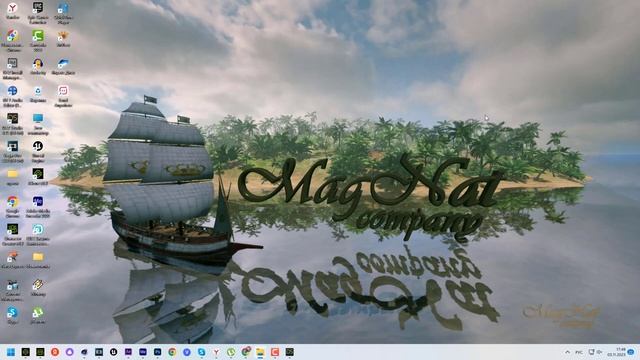This screenshot has width=640, height=360.
Task: Open the Adobe Media Encoder desktop shortcut
Action: (x=38, y=207)
